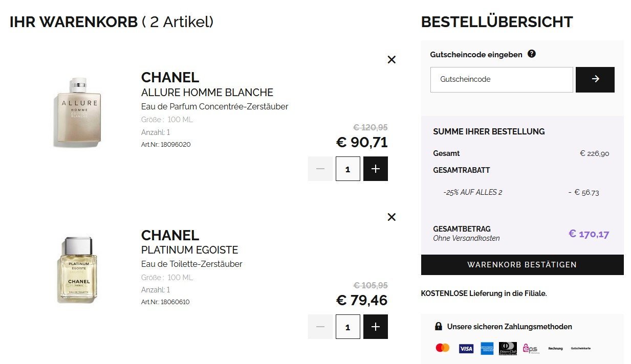Click the Gutscheincode input field
Screen dimensions: 631x364
(x=501, y=79)
